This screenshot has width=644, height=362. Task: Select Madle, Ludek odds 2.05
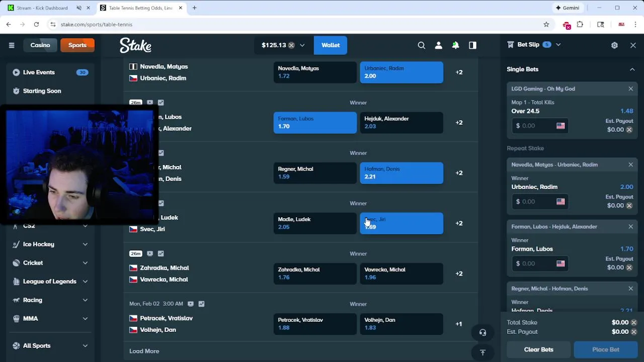coord(315,223)
